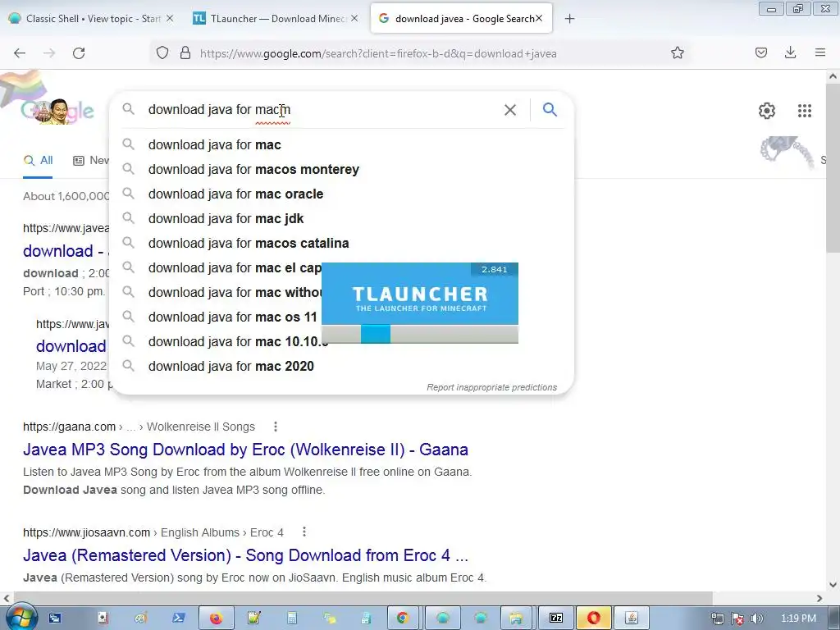The image size is (840, 630).
Task: Open Google Chrome from the taskbar
Action: [x=402, y=619]
